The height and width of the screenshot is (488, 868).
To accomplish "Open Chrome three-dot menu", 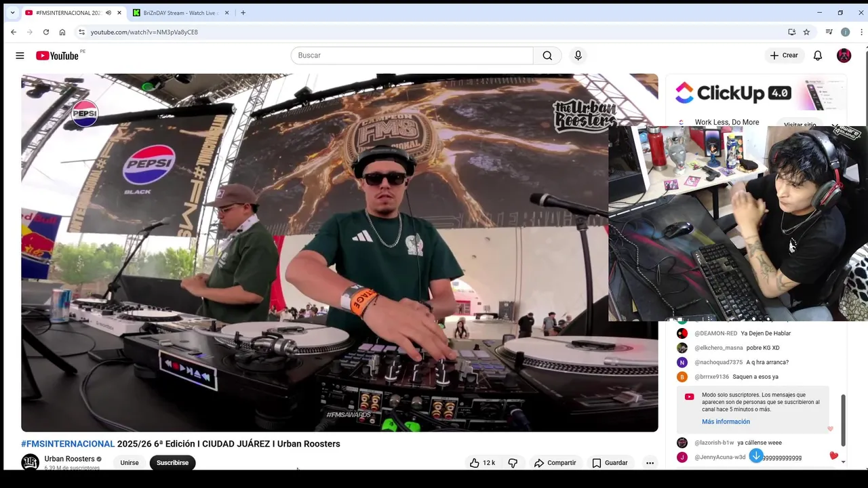I will pos(861,32).
